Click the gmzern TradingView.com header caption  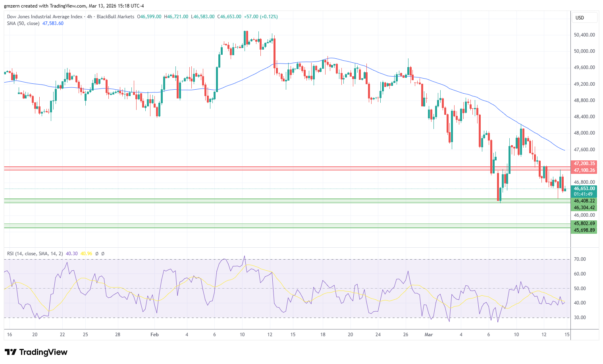[x=74, y=6]
